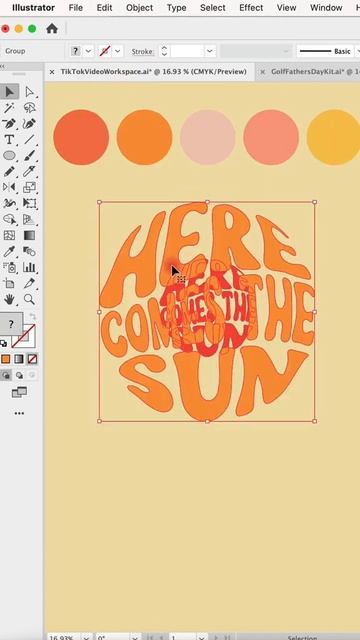
Task: Open the Edit menu
Action: pos(104,8)
